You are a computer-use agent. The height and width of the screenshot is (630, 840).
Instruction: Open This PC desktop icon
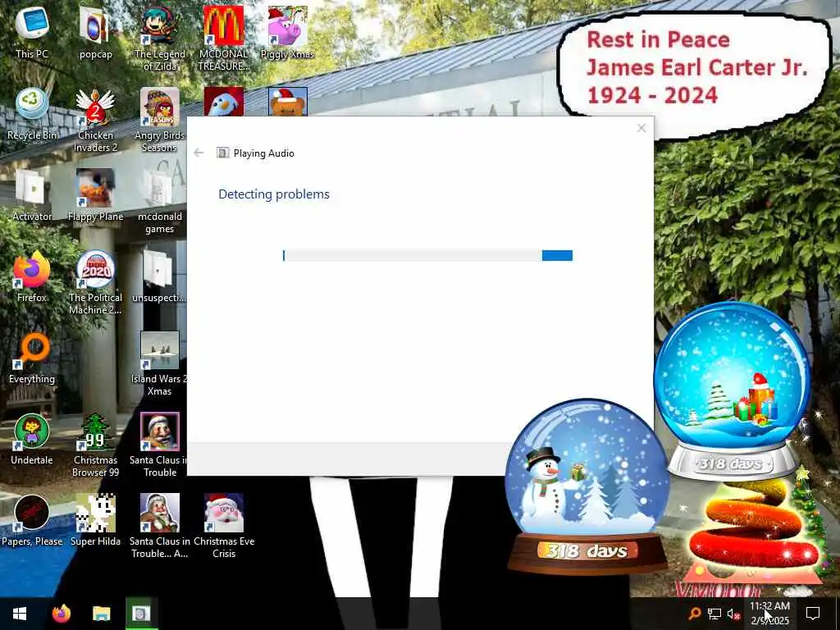click(x=32, y=32)
